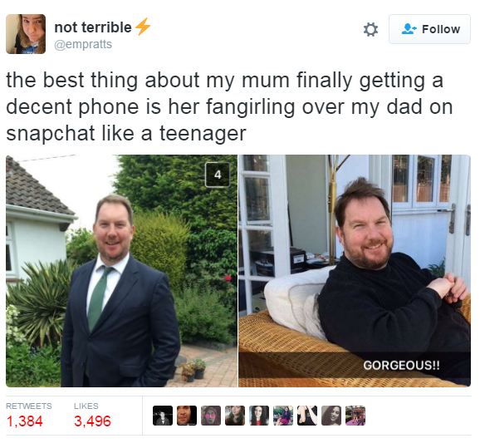Open the sixth liker avatar thumbnail
This screenshot has height=448, width=480.
tap(283, 416)
